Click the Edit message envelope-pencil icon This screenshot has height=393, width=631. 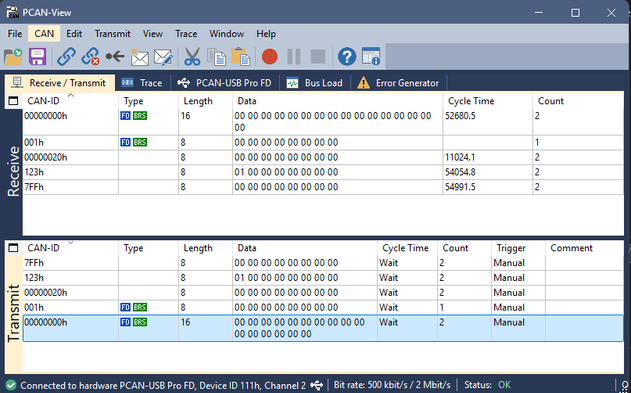click(163, 57)
